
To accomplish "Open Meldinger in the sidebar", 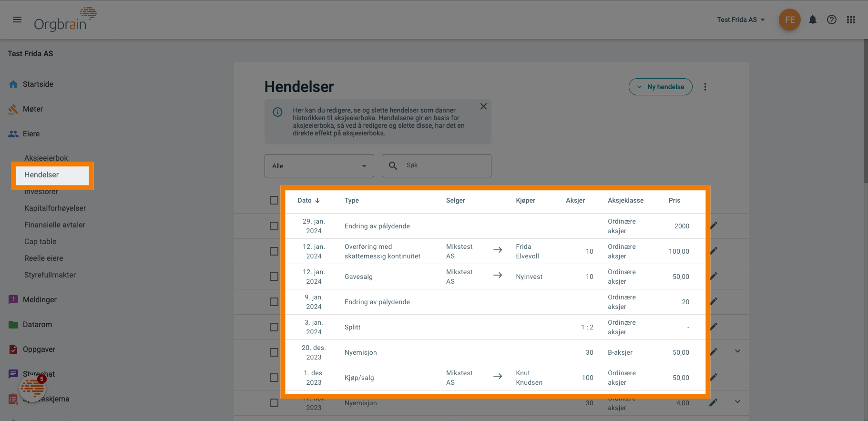I will tap(40, 300).
